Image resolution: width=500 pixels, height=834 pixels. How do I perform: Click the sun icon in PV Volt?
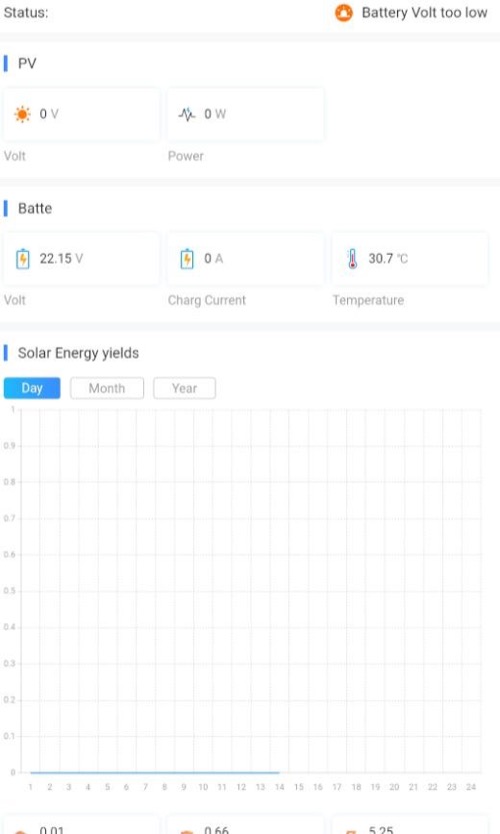pyautogui.click(x=22, y=114)
